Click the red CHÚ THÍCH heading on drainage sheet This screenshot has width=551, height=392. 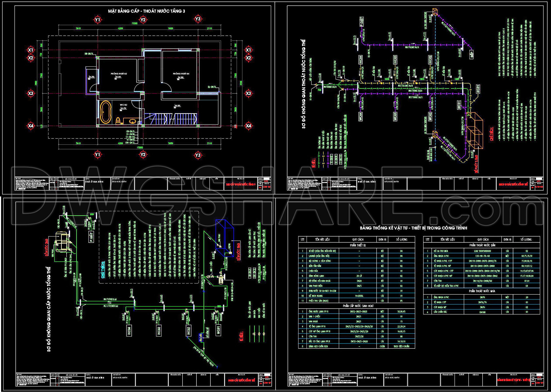point(491,134)
